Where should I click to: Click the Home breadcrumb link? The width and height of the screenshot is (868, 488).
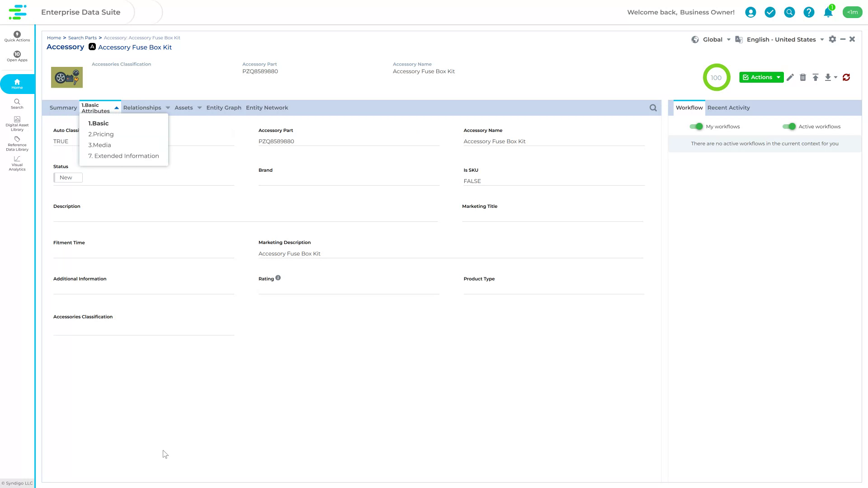click(x=54, y=38)
